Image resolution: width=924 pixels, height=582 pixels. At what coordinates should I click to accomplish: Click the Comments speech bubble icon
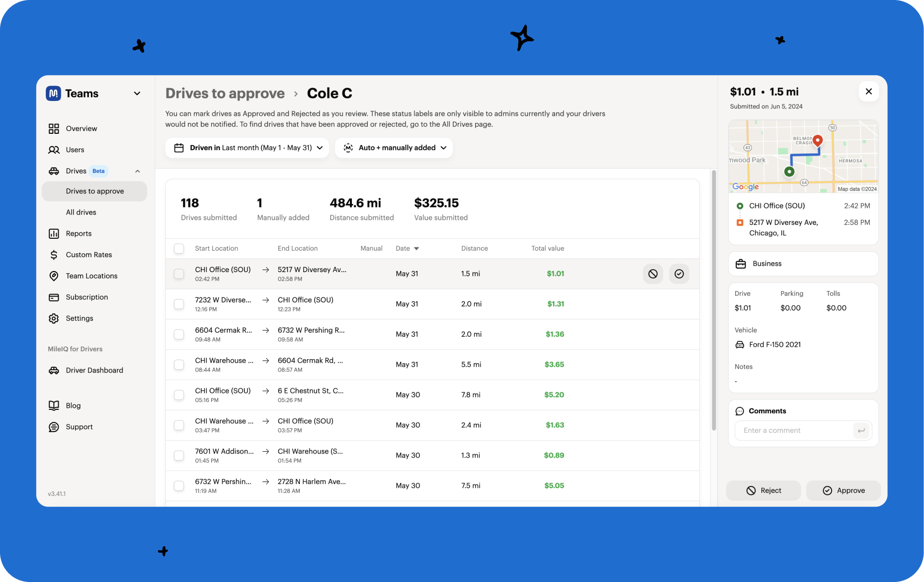tap(740, 411)
